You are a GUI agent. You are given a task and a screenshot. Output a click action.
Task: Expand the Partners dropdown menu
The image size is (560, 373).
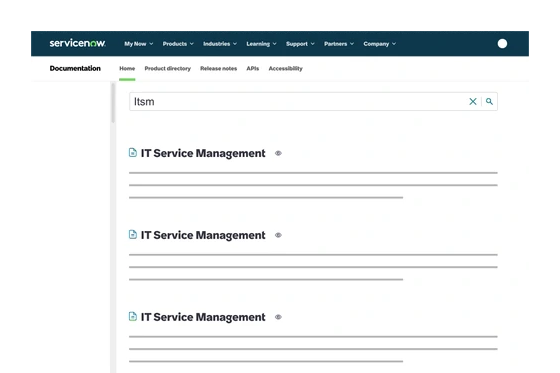click(339, 44)
